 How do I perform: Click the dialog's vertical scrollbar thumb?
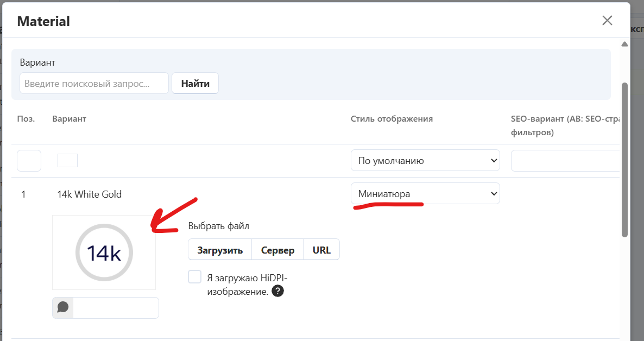(x=624, y=160)
